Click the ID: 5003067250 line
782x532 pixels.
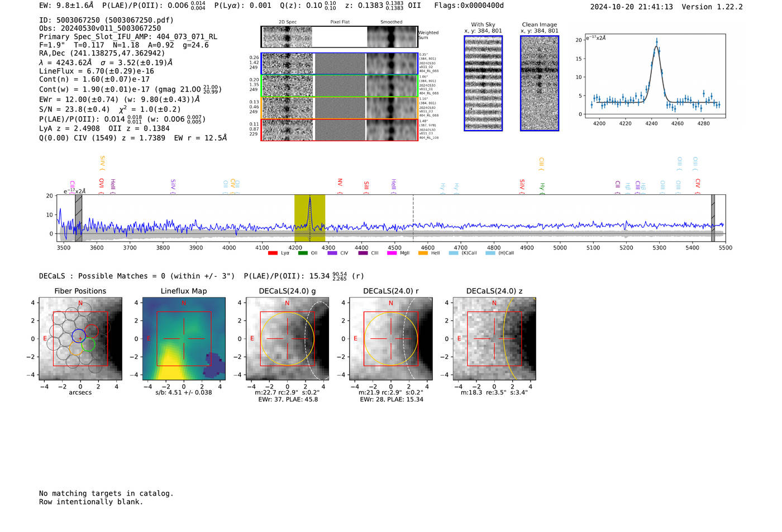(106, 20)
